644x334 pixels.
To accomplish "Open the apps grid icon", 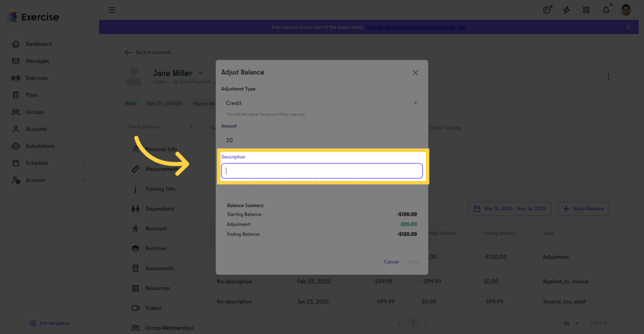I will coord(586,10).
